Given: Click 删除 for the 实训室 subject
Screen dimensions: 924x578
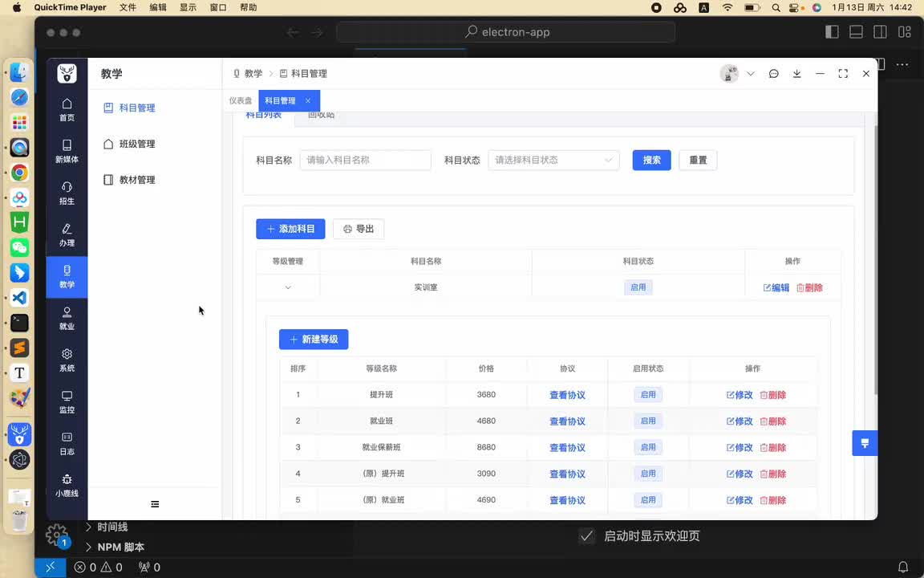Looking at the screenshot, I should pos(809,288).
